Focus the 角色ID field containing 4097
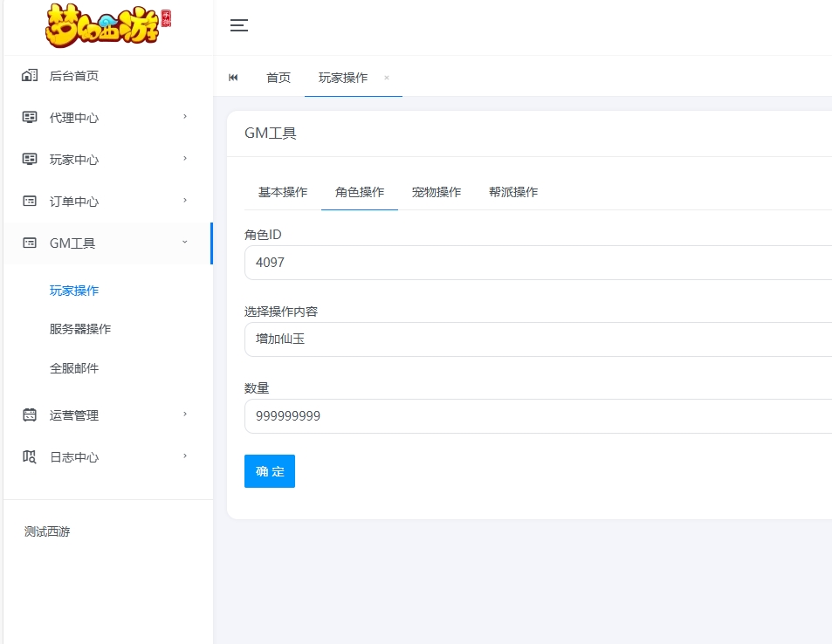Screen dimensions: 832x644 [x=538, y=263]
